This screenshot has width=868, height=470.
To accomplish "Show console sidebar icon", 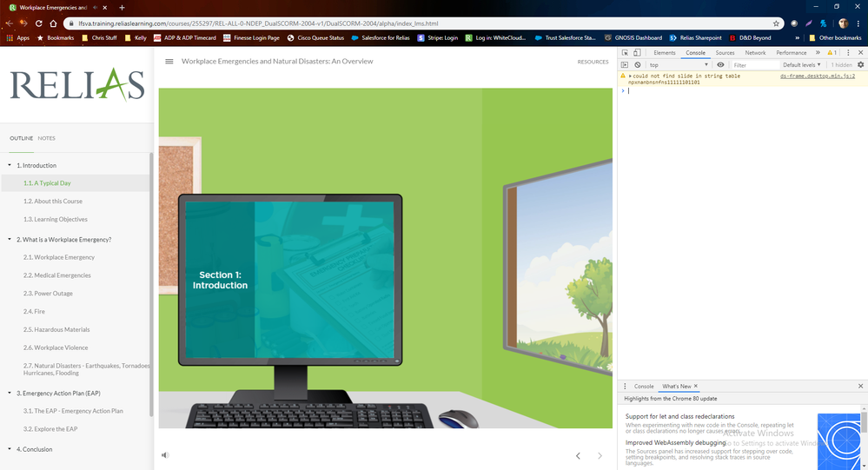I will 625,65.
